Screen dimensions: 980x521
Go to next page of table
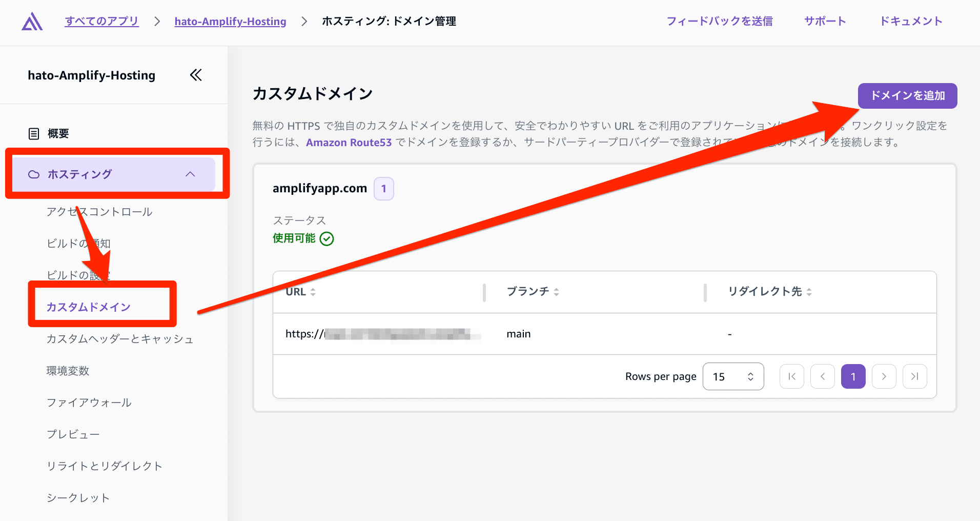(x=884, y=376)
